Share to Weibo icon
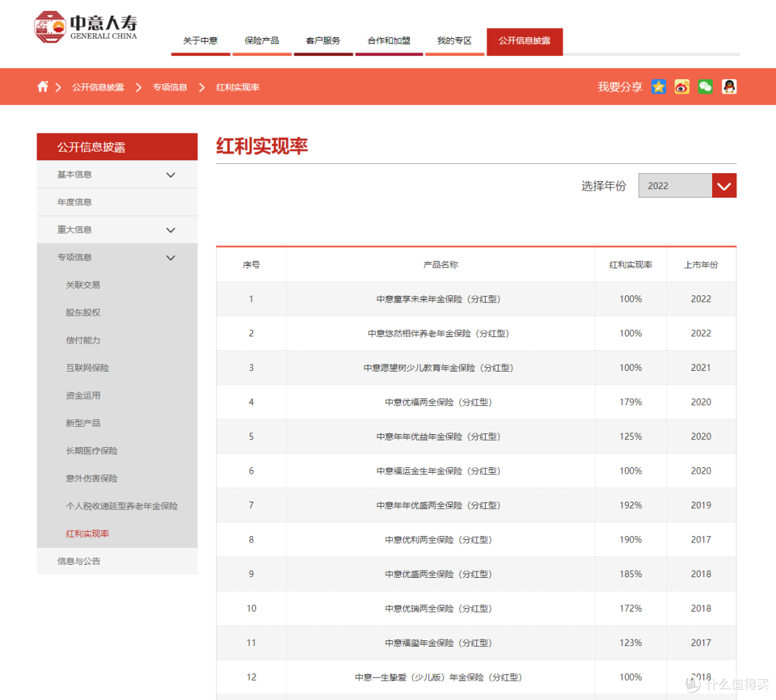The height and width of the screenshot is (700, 776). click(682, 87)
